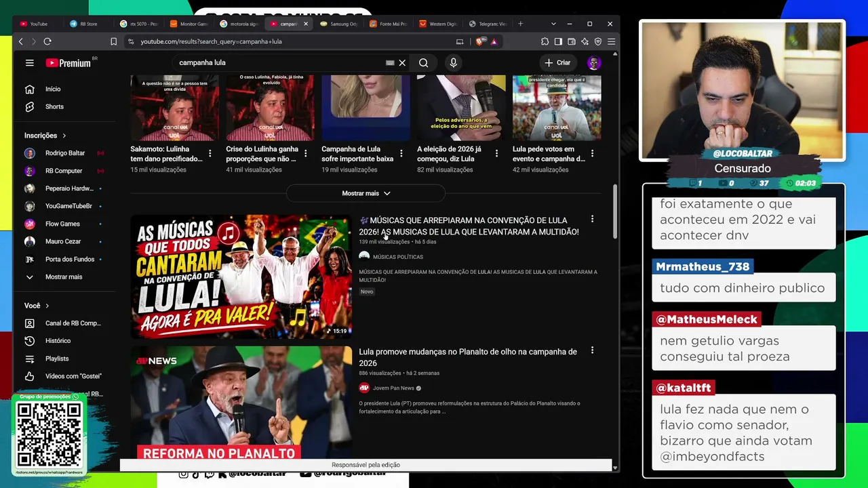The height and width of the screenshot is (488, 868).
Task: Expand more Shorts with Mostrar mais
Action: (366, 193)
